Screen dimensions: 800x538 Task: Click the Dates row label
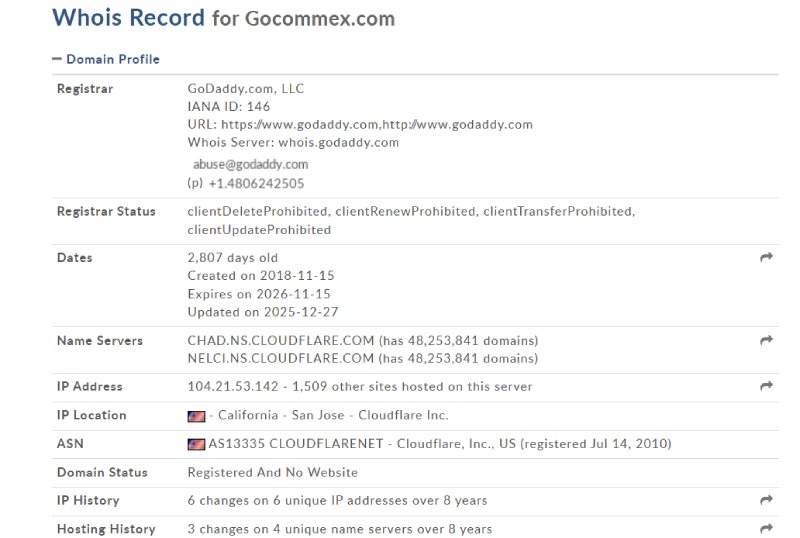(74, 257)
